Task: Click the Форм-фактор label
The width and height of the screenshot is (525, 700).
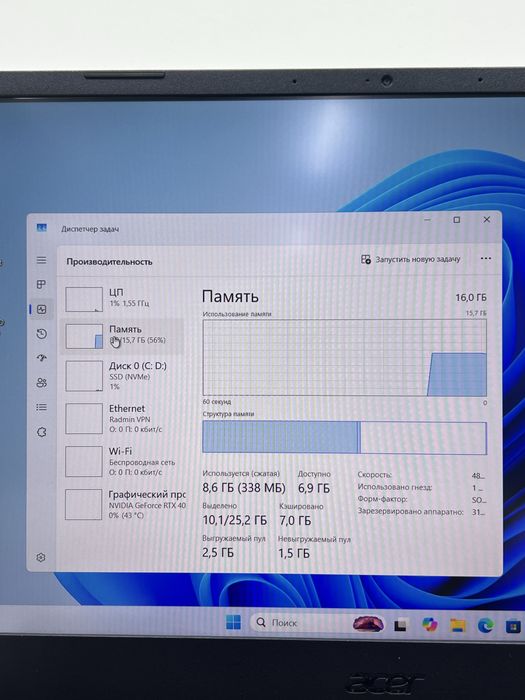Action: pos(382,499)
